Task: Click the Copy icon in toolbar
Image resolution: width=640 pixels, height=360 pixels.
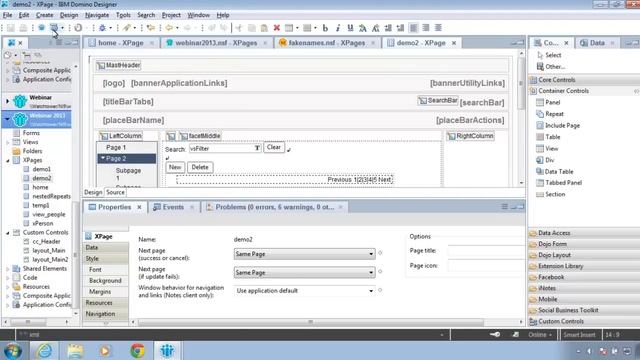Action: click(x=252, y=28)
